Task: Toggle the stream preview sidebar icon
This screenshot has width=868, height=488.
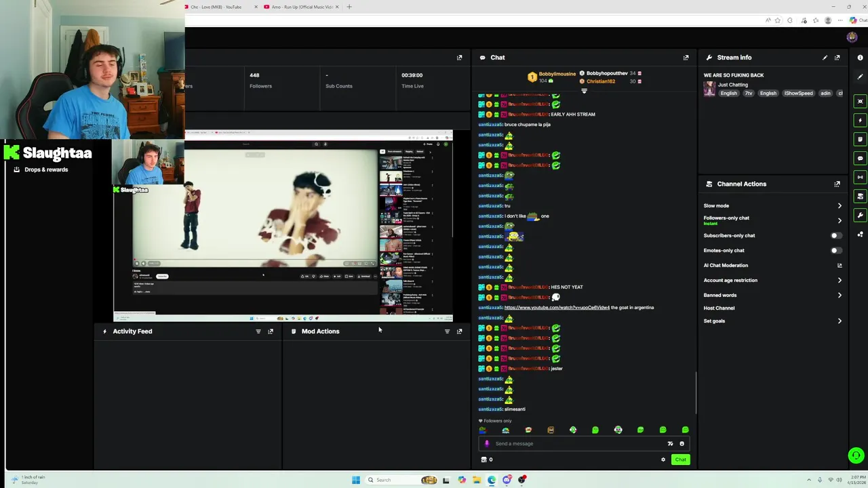Action: (x=860, y=101)
